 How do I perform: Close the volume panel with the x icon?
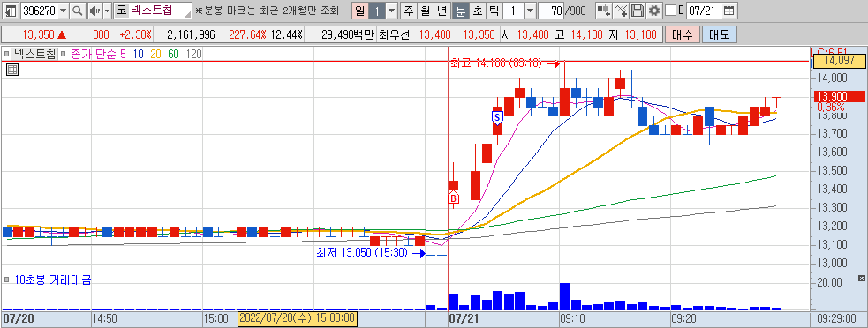coord(861,278)
